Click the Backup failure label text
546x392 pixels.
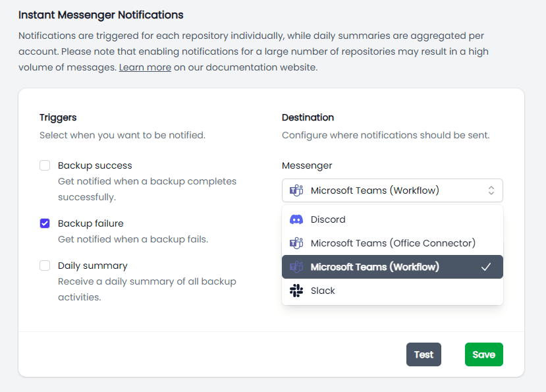tap(91, 223)
